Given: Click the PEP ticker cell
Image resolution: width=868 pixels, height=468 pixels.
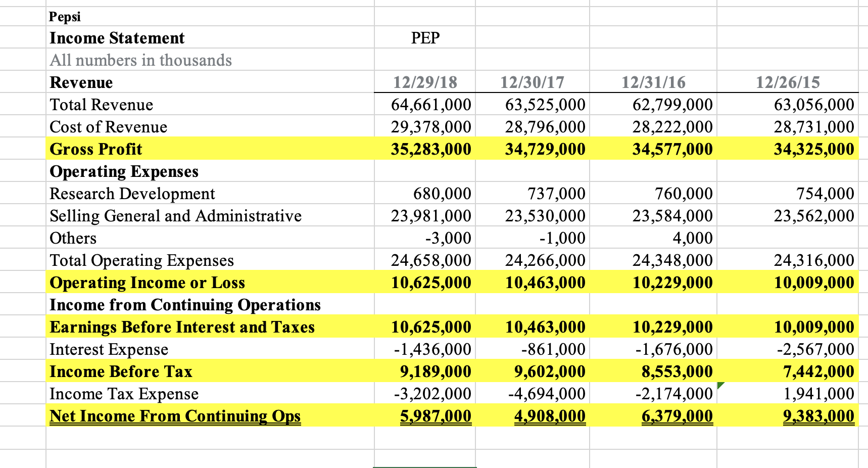Looking at the screenshot, I should point(425,37).
